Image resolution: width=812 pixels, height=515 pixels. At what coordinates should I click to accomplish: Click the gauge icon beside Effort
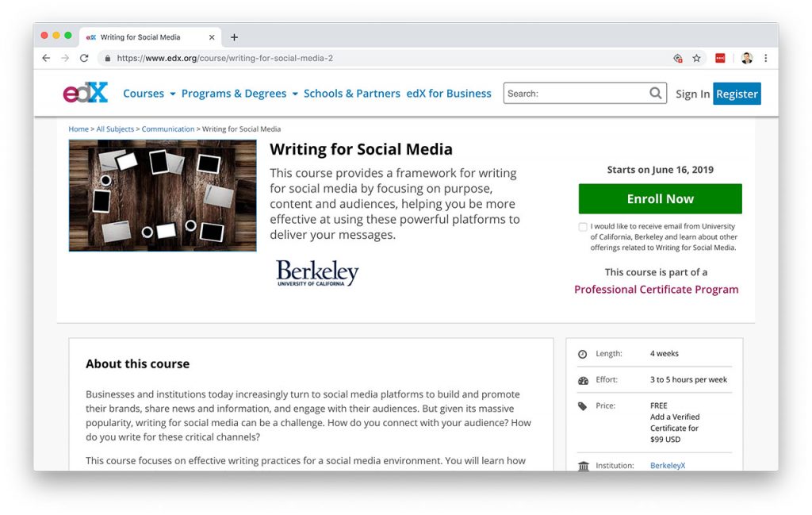point(583,381)
